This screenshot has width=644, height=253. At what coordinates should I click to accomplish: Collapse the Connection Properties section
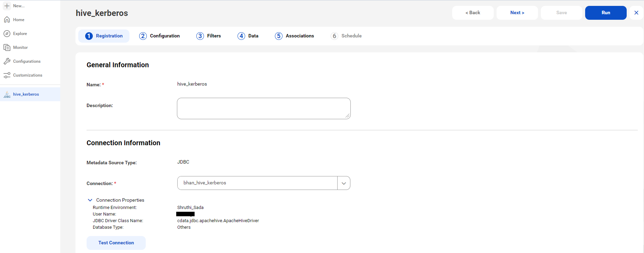tap(90, 200)
